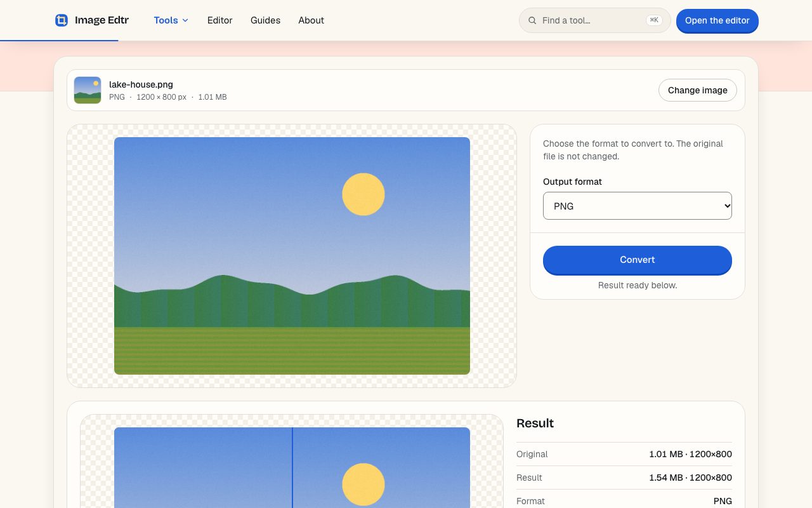Click the Change image button

(697, 90)
